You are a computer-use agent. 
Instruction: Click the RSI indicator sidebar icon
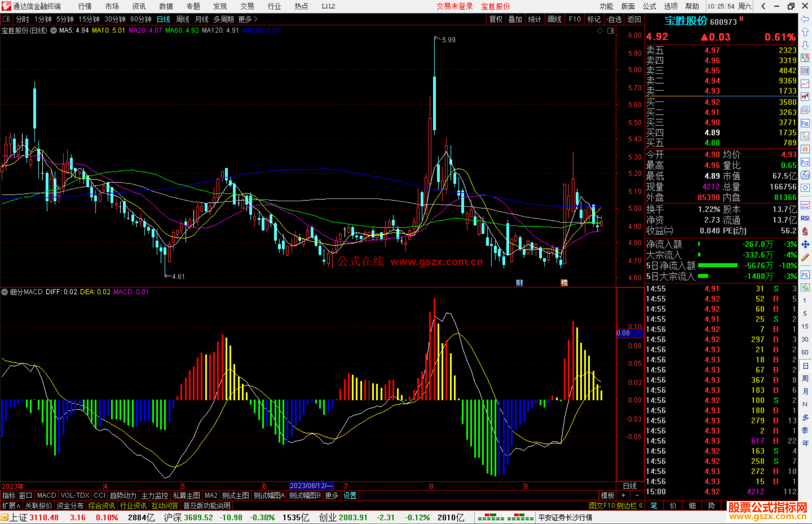pyautogui.click(x=805, y=218)
